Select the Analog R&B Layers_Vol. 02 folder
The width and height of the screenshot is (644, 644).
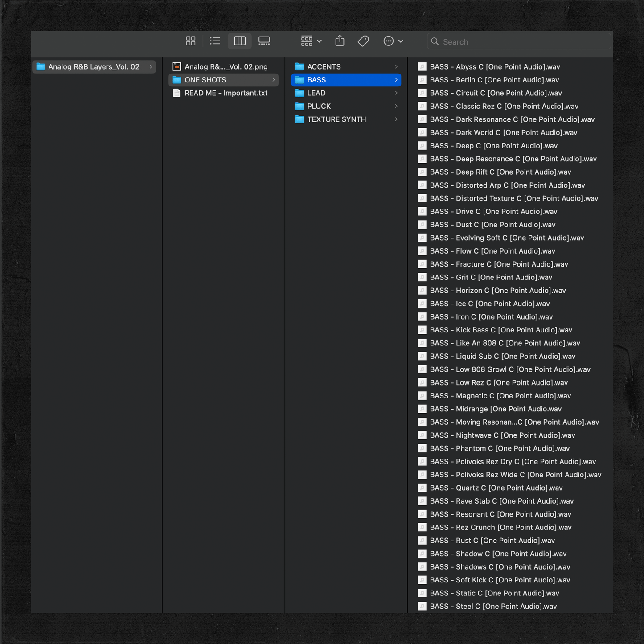[x=94, y=67]
